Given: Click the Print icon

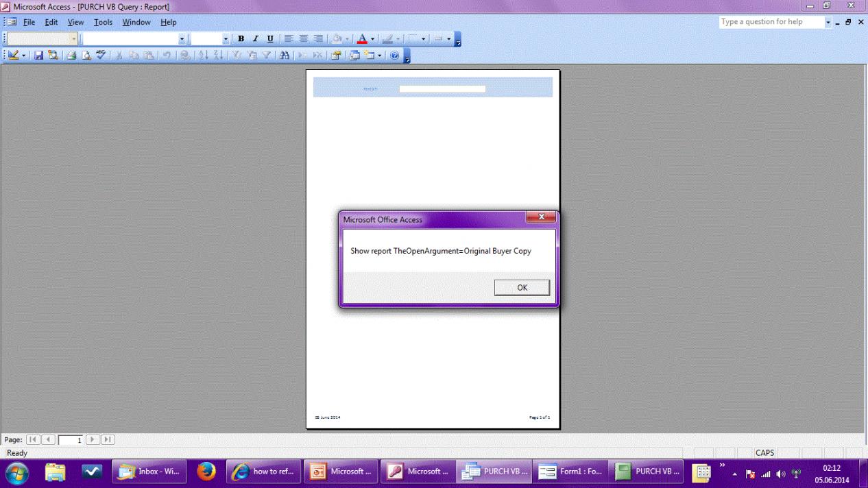Looking at the screenshot, I should [71, 56].
